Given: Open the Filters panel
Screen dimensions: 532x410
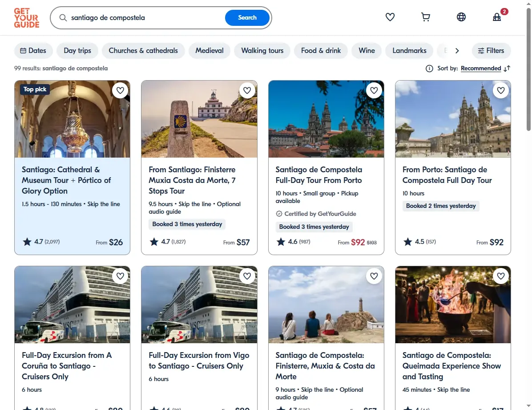Looking at the screenshot, I should pos(491,51).
